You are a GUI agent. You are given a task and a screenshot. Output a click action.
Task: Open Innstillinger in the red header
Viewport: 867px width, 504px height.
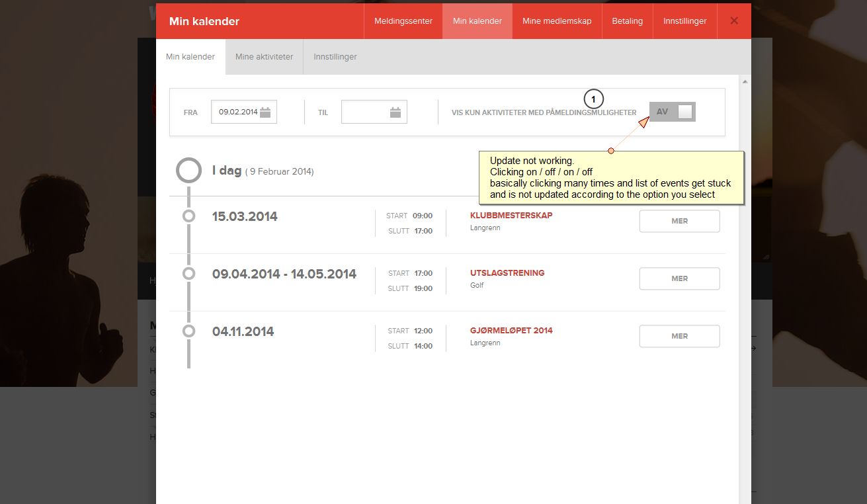685,21
